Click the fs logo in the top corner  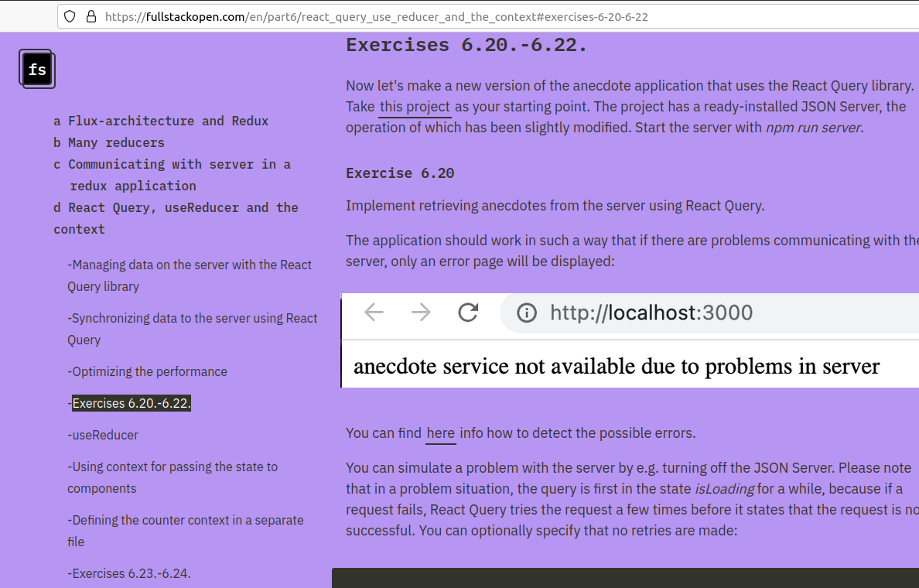click(x=36, y=69)
